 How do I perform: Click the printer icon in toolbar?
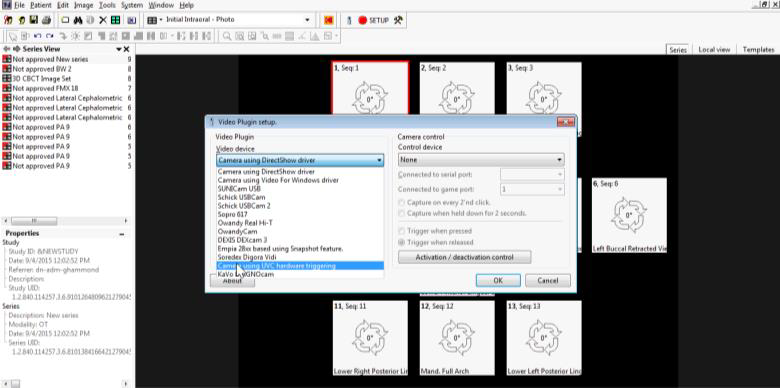click(46, 20)
